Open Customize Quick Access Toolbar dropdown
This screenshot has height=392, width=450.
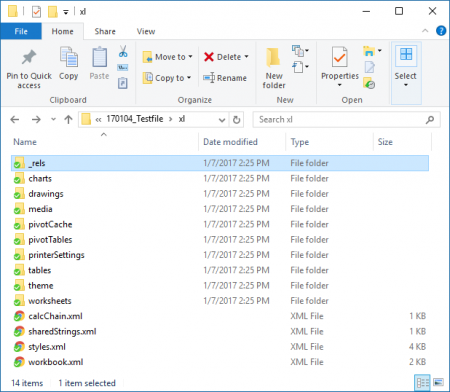point(66,12)
